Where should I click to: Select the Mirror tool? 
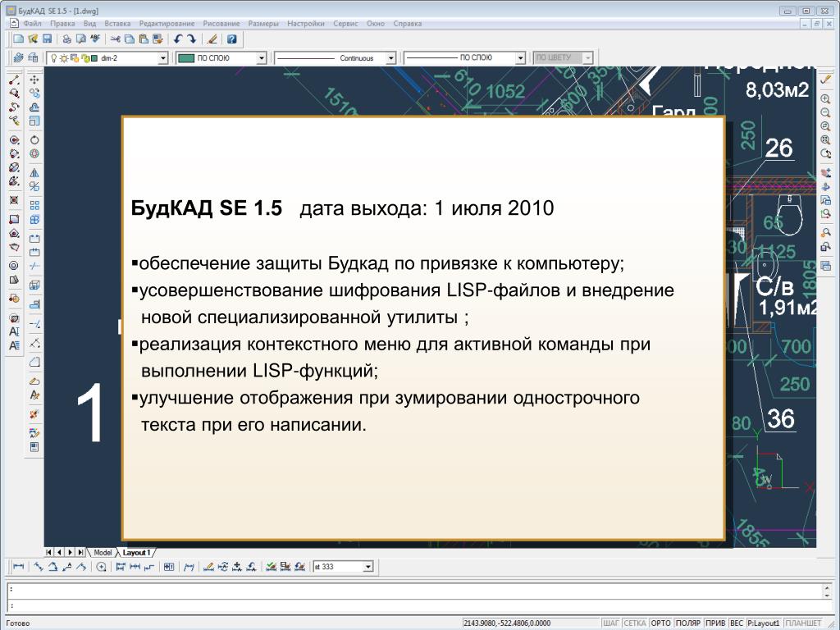34,172
